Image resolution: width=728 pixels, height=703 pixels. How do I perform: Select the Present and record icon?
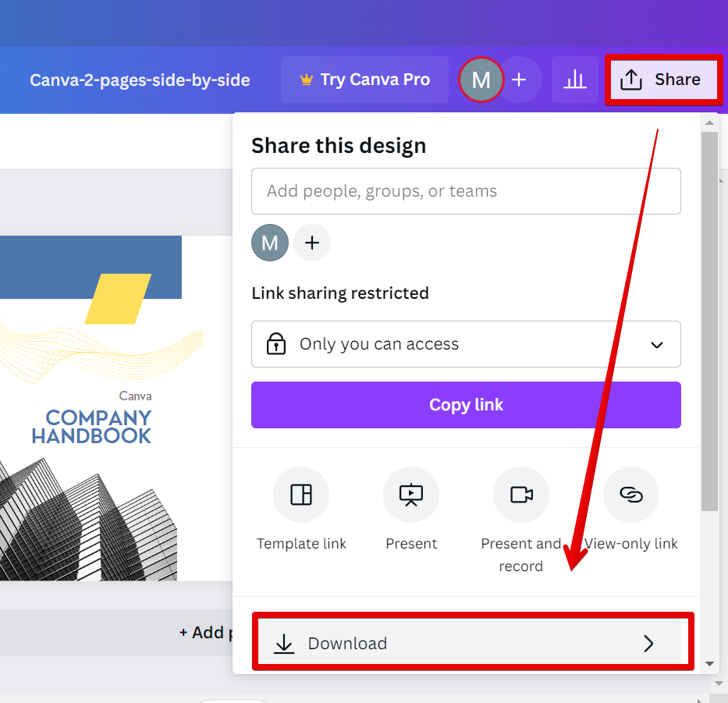point(521,494)
